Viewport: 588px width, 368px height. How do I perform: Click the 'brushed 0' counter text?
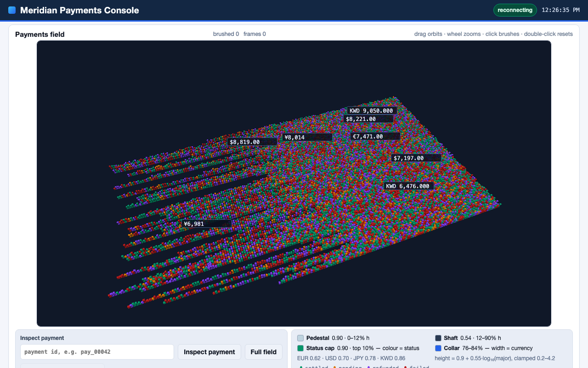[x=226, y=34]
